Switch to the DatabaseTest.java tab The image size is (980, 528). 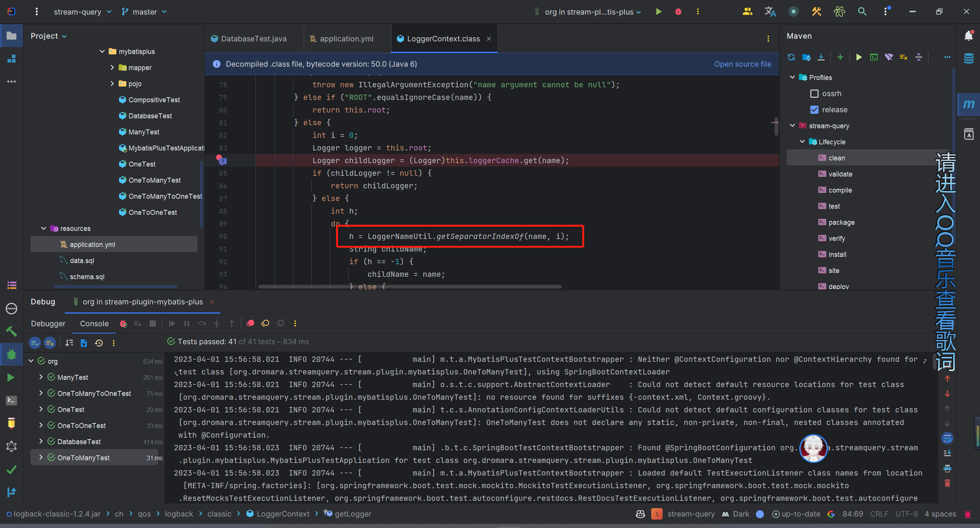(x=253, y=39)
